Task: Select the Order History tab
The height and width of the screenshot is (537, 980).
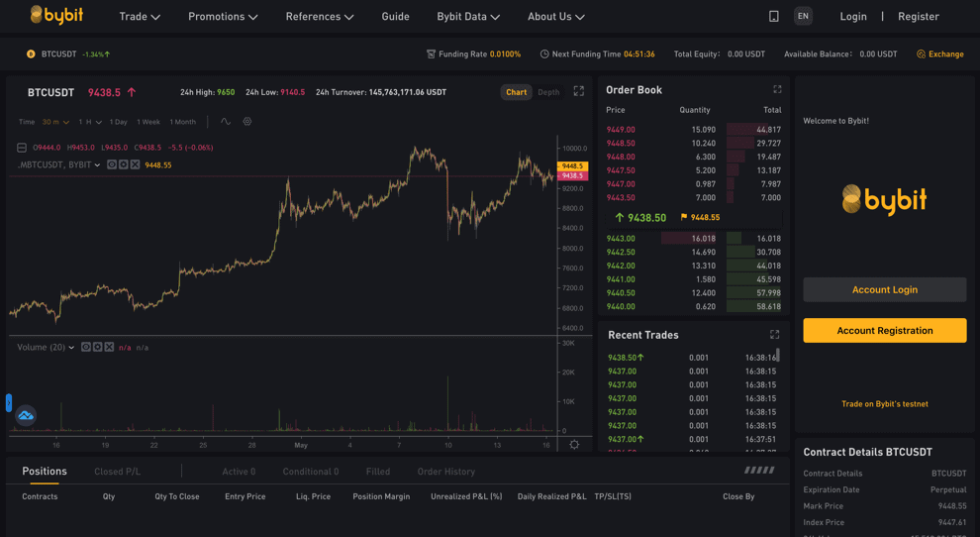Action: point(446,472)
